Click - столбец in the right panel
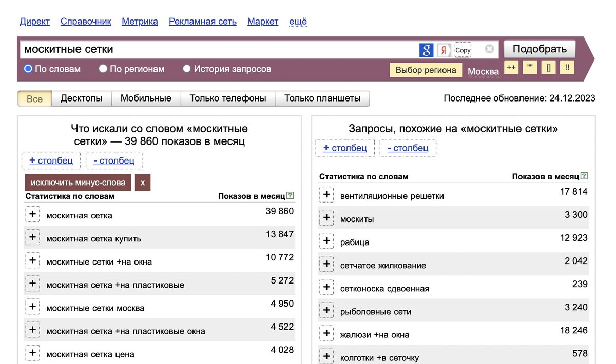The height and width of the screenshot is (364, 616). point(408,148)
